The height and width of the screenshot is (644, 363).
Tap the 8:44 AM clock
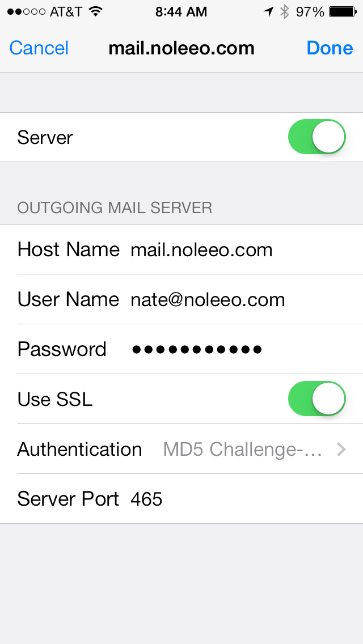(x=181, y=12)
